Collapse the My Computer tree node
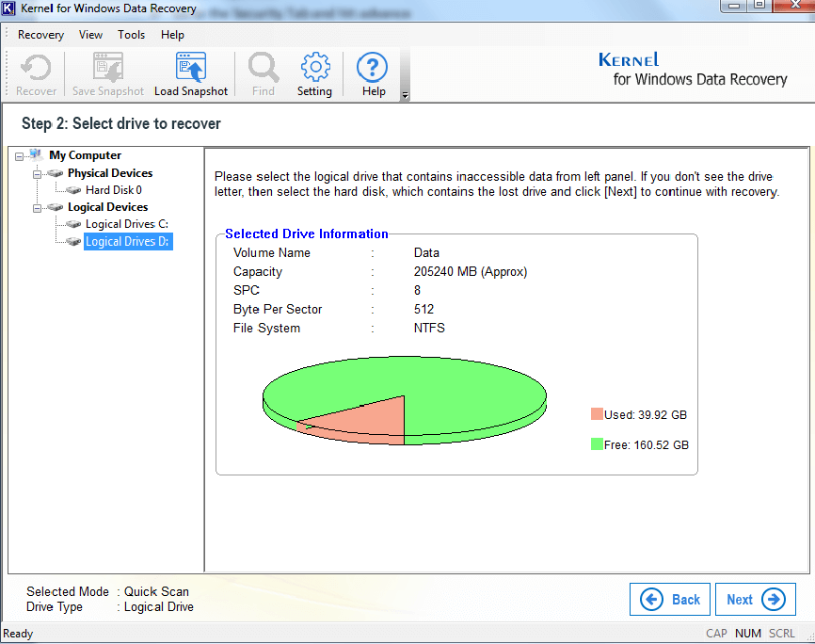Viewport: 815px width, 644px height. pyautogui.click(x=19, y=156)
